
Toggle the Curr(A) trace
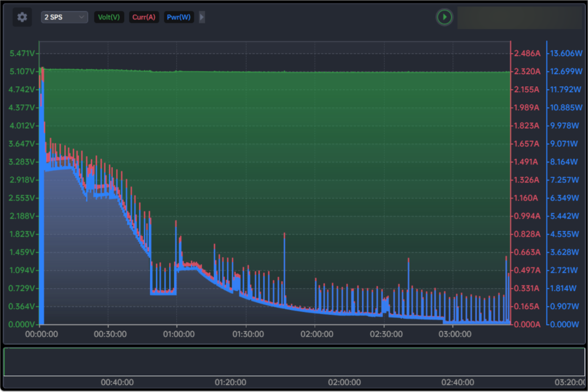(144, 17)
